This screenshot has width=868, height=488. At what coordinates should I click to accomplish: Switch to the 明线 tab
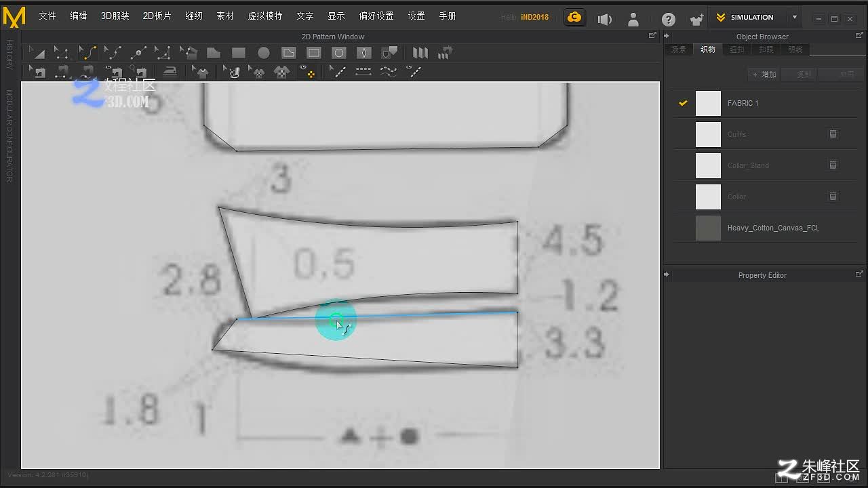(795, 50)
